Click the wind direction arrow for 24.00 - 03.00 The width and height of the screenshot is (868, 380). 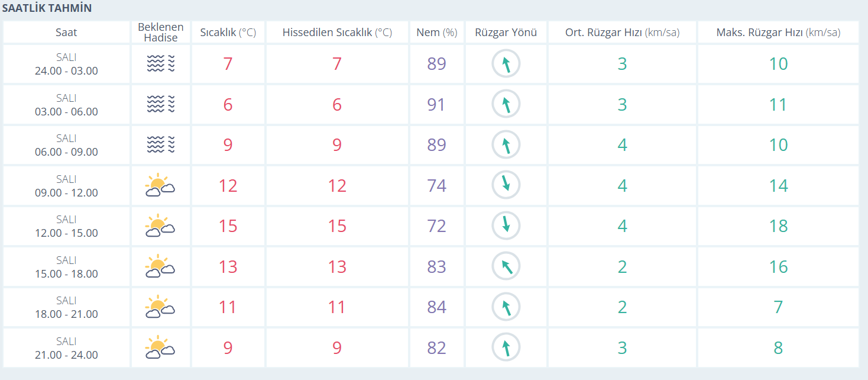506,64
